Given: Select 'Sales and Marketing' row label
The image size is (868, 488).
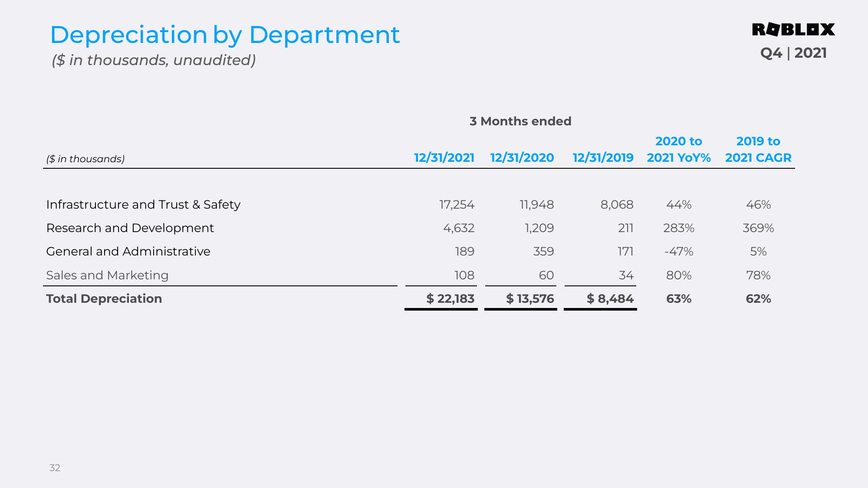Looking at the screenshot, I should (107, 275).
